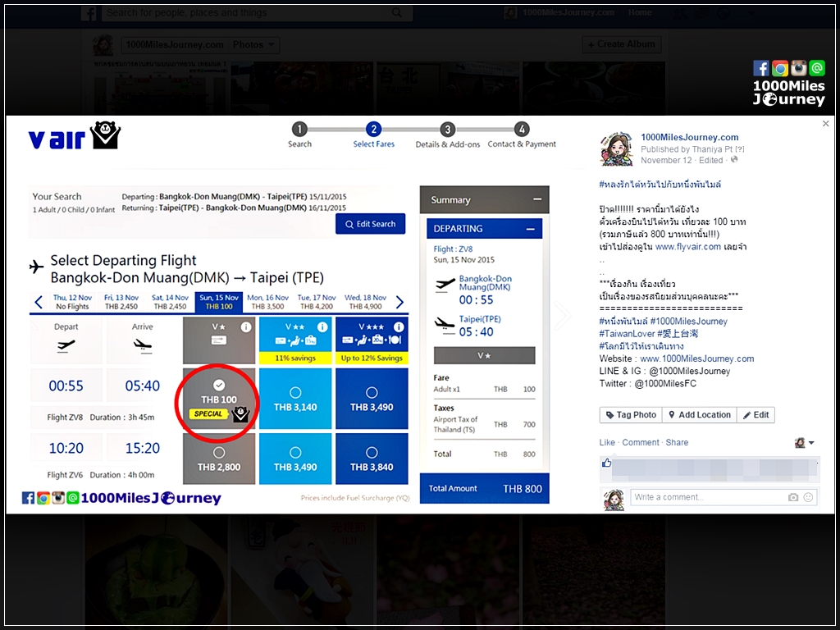Screen dimensions: 840x630
Task: Click the Share link
Action: pos(677,442)
